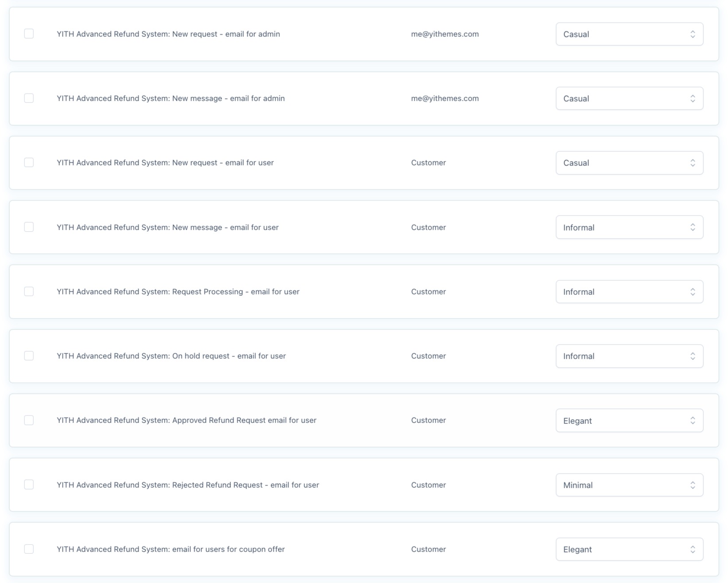Select checkbox for coupon offer email row
The height and width of the screenshot is (583, 728).
point(29,549)
